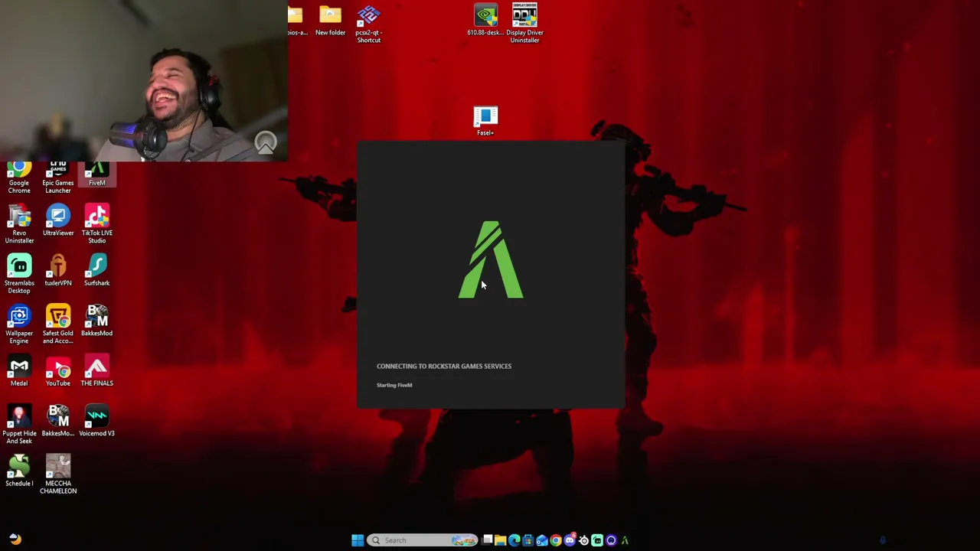The image size is (980, 551).
Task: Click the Puppet Hide And Seek icon
Action: (19, 425)
